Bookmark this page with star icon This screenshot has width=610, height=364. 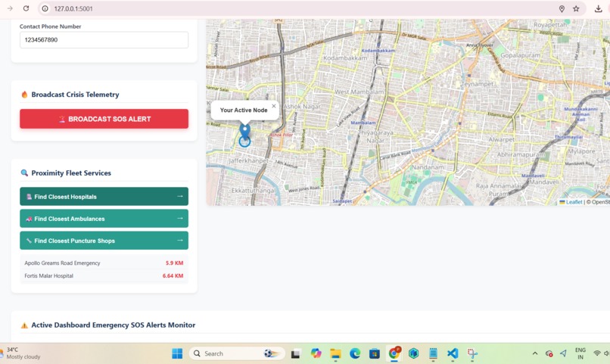(x=576, y=8)
